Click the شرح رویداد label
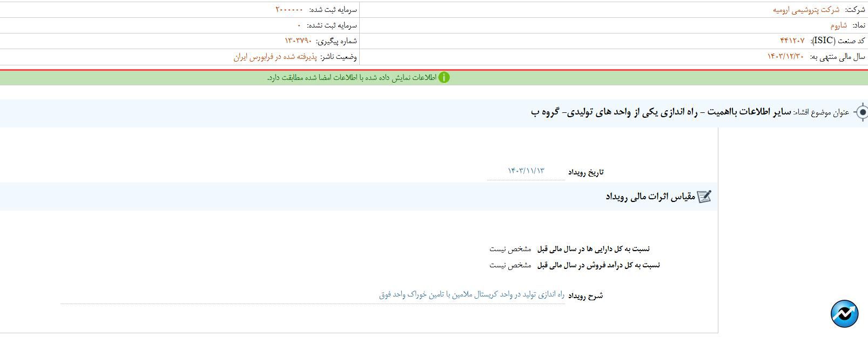The image size is (868, 337). [x=586, y=295]
